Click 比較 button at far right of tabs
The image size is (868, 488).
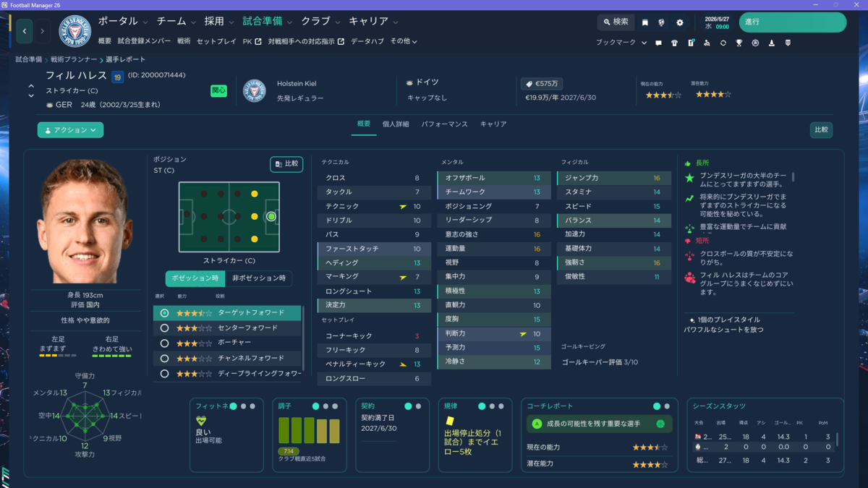(821, 130)
